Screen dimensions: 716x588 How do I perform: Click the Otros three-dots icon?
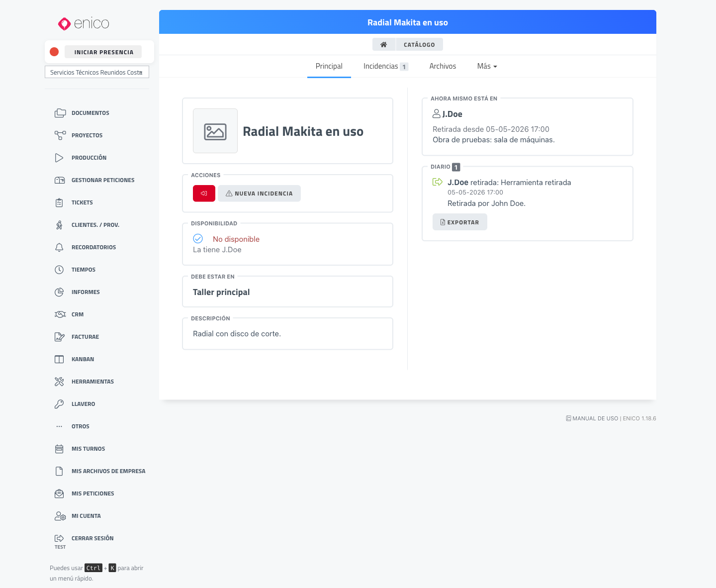tap(59, 426)
